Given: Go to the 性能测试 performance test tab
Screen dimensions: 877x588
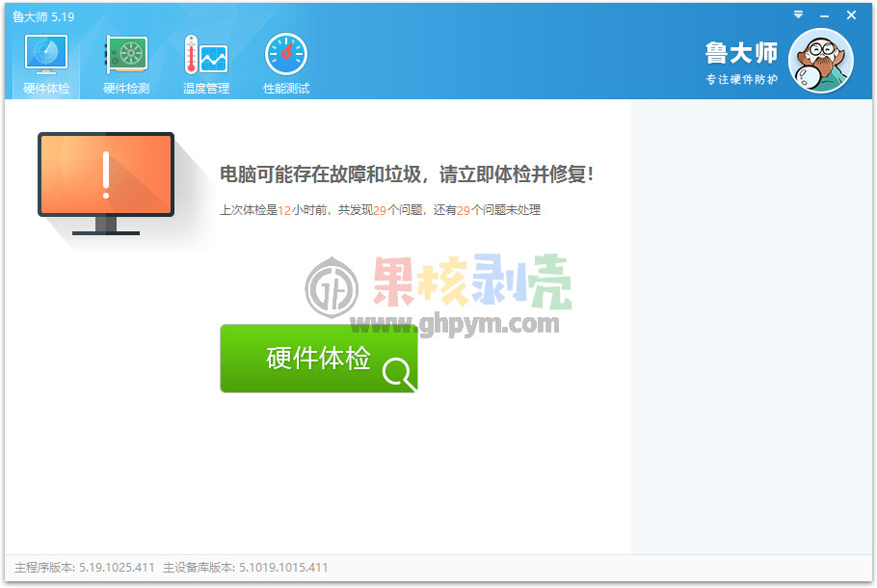Looking at the screenshot, I should pyautogui.click(x=286, y=65).
